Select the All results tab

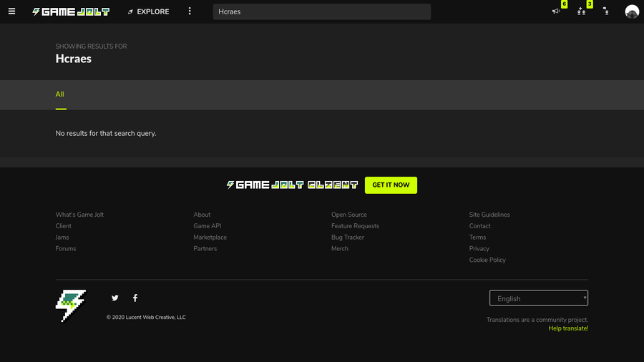[x=60, y=94]
